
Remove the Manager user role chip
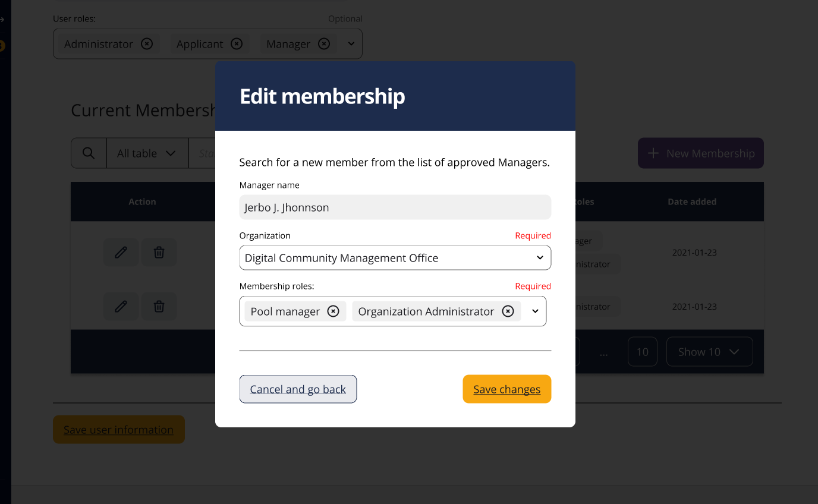pyautogui.click(x=324, y=44)
